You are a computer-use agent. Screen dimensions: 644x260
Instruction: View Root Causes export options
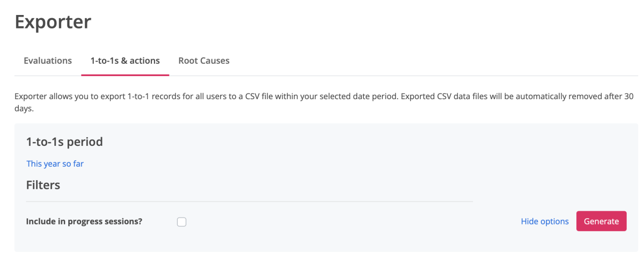click(x=204, y=61)
